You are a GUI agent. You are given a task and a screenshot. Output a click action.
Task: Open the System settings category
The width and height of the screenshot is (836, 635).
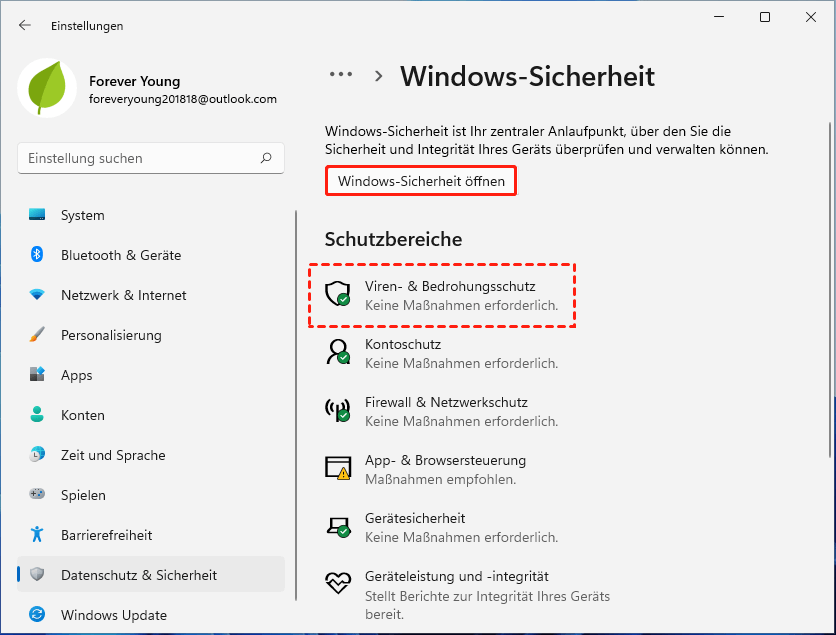pyautogui.click(x=82, y=215)
